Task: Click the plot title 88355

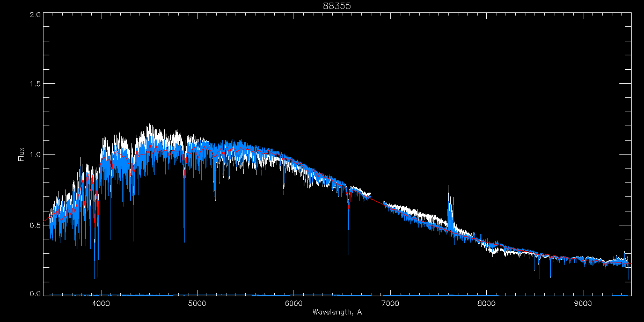Action: click(337, 6)
